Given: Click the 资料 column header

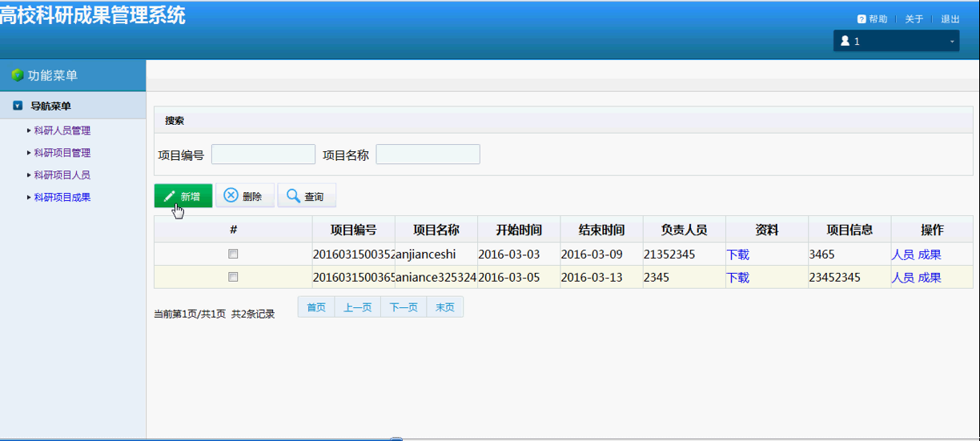Looking at the screenshot, I should click(767, 230).
